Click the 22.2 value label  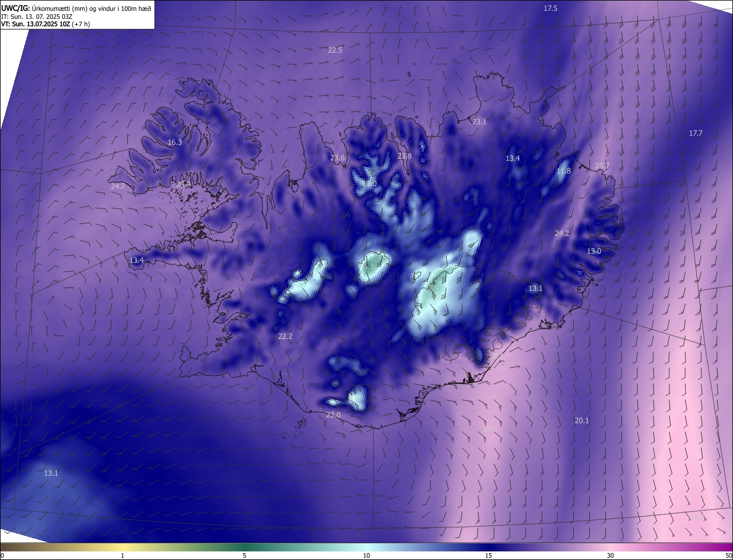pos(285,336)
